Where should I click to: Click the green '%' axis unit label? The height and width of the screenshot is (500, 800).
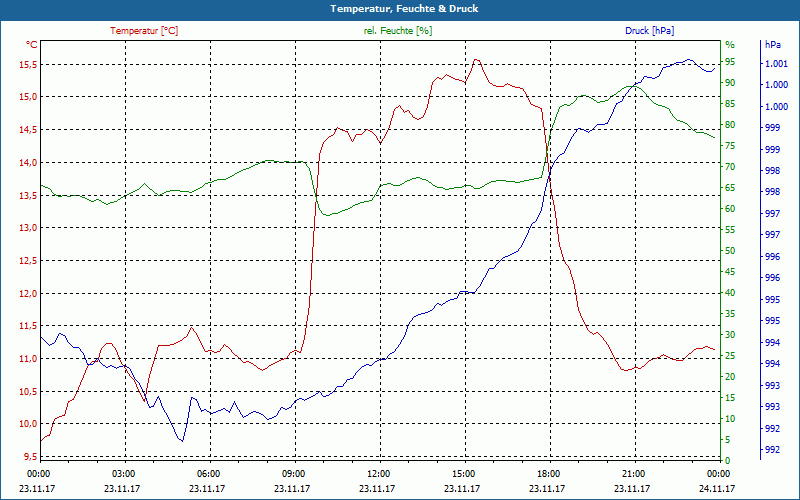coord(730,45)
